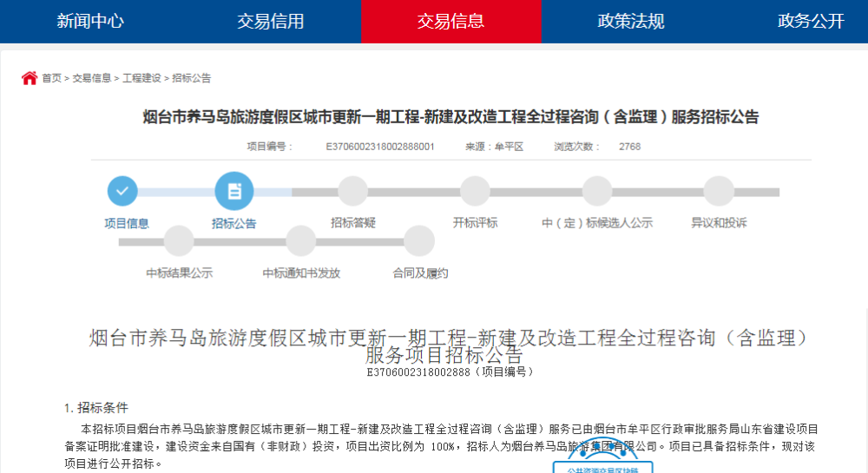Click the 首页 breadcrumb link
Viewport: 868px width, 473px height.
click(52, 79)
